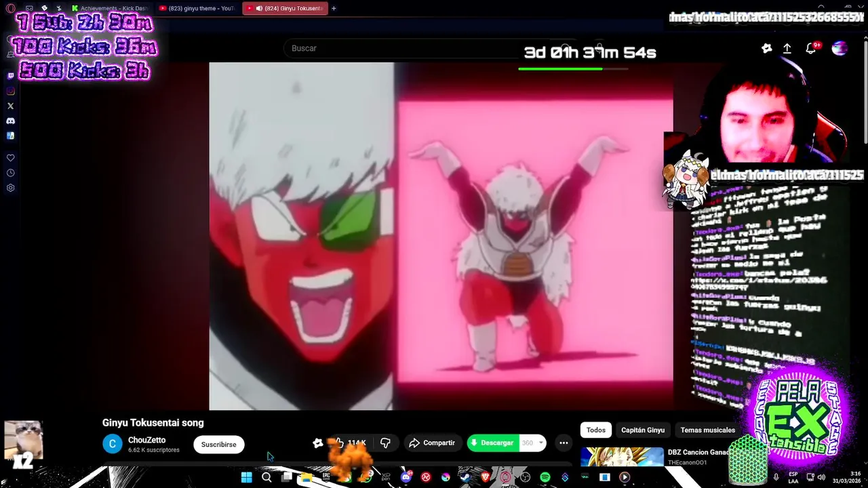This screenshot has height=488, width=868.
Task: Open the Opera main menu logo
Action: tap(10, 8)
